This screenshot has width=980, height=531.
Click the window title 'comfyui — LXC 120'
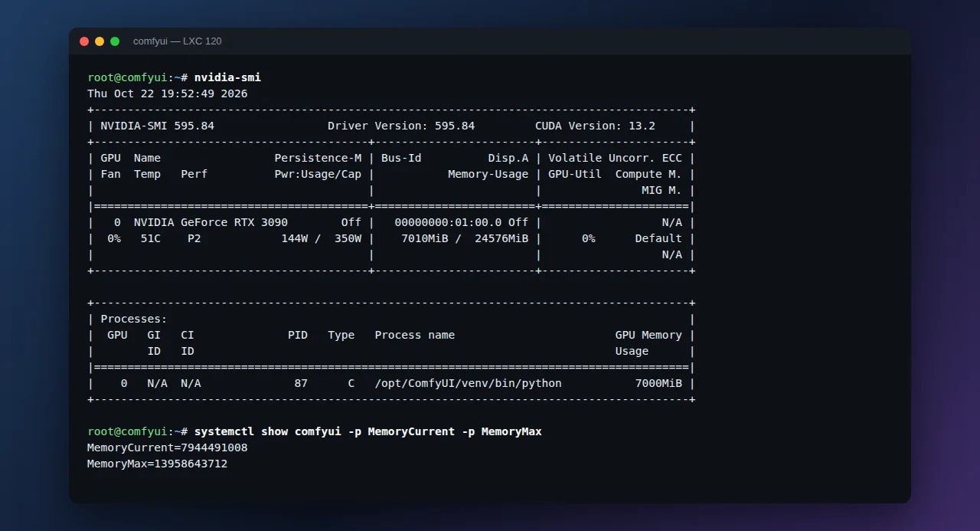pos(178,41)
